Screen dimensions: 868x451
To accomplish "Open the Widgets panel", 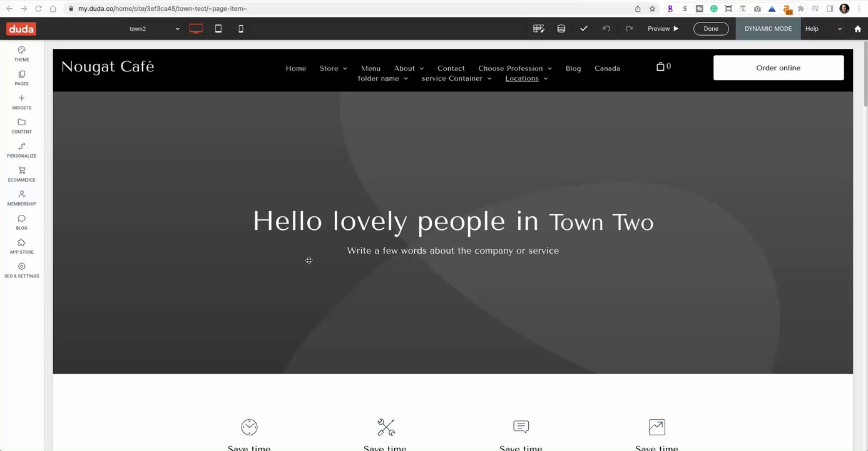I will 21,102.
